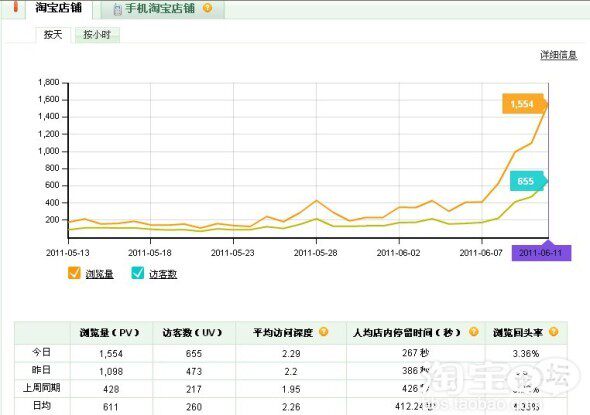Open the 详细信息 link
Screen dimensions: 590x415
(x=558, y=55)
